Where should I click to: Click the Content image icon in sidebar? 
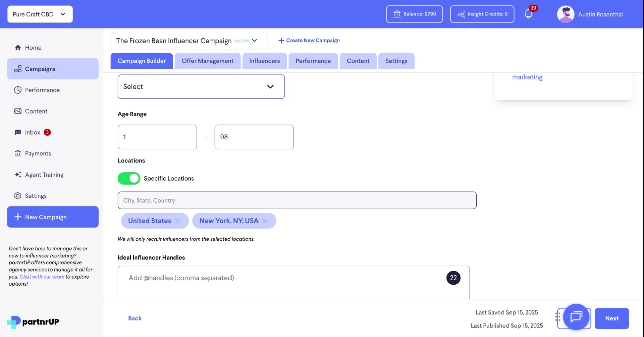tap(18, 111)
